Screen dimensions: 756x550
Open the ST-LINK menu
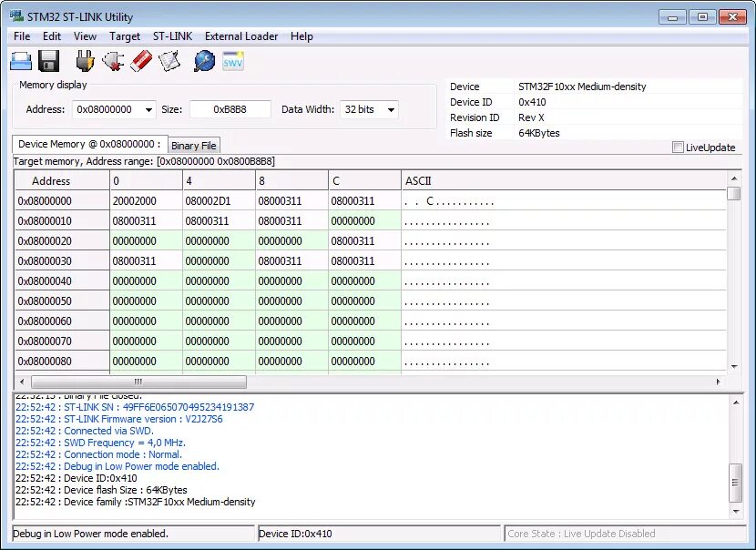point(172,36)
